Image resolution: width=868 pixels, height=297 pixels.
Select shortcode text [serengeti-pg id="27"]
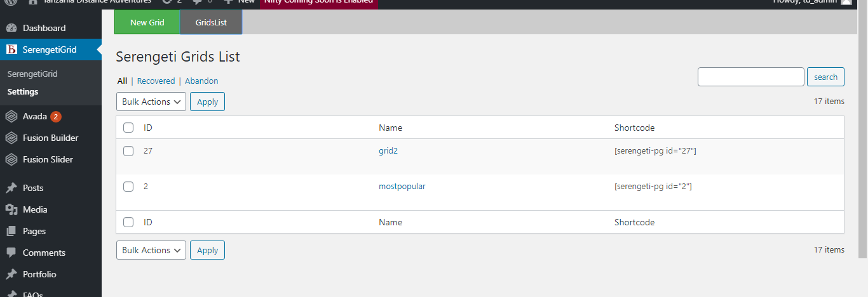point(656,151)
